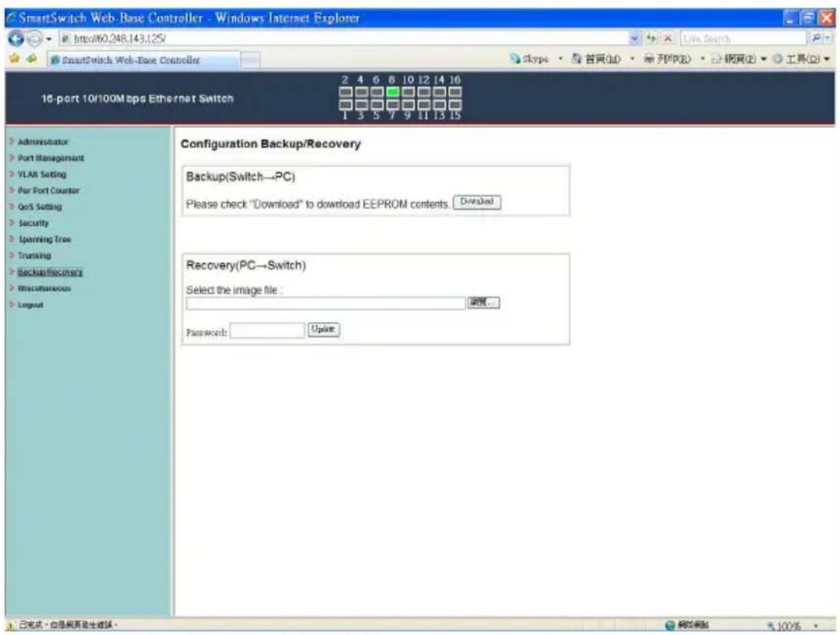Expand the QoS Setting sidebar menu
The image size is (840, 635).
pos(40,207)
